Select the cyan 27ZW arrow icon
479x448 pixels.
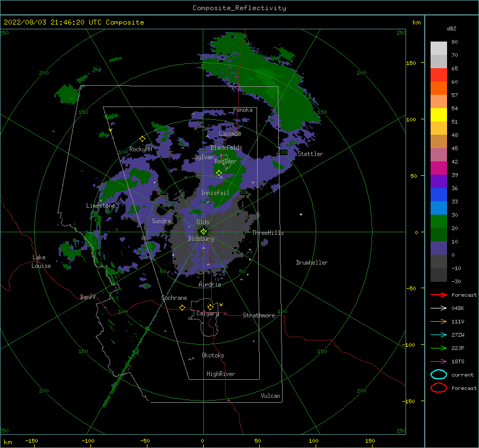tap(439, 335)
